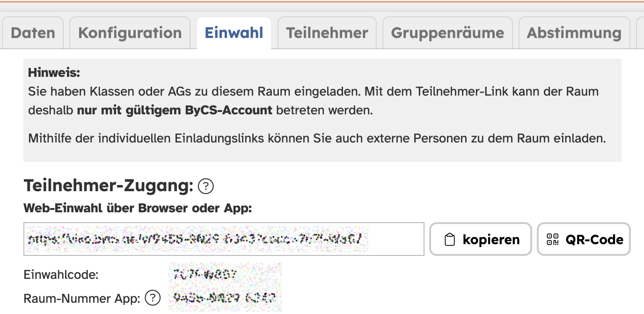Click the clipboard icon in kopieren button

(449, 239)
